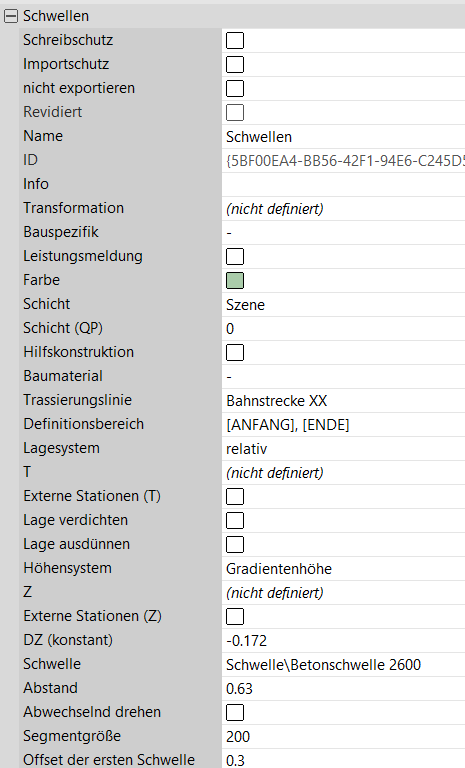The image size is (465, 768).
Task: Check the nicht exportieren option
Action: tap(235, 88)
